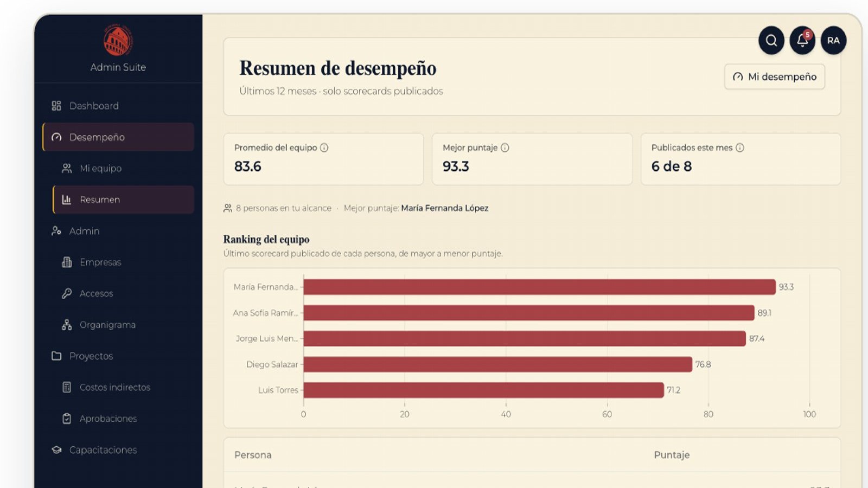Open the RA user avatar menu
Image resolution: width=868 pixels, height=488 pixels.
[x=833, y=40]
